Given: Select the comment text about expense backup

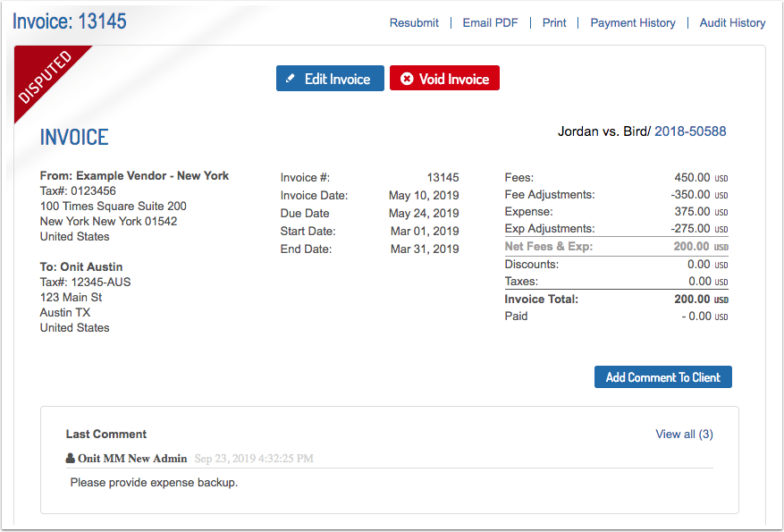Looking at the screenshot, I should tap(154, 483).
